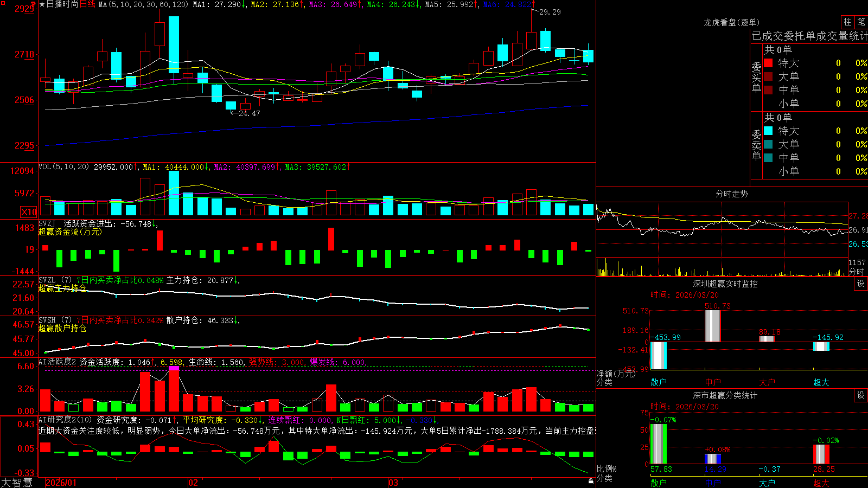
Task: Click the 爆发线: 6.000 label
Action: tap(339, 362)
